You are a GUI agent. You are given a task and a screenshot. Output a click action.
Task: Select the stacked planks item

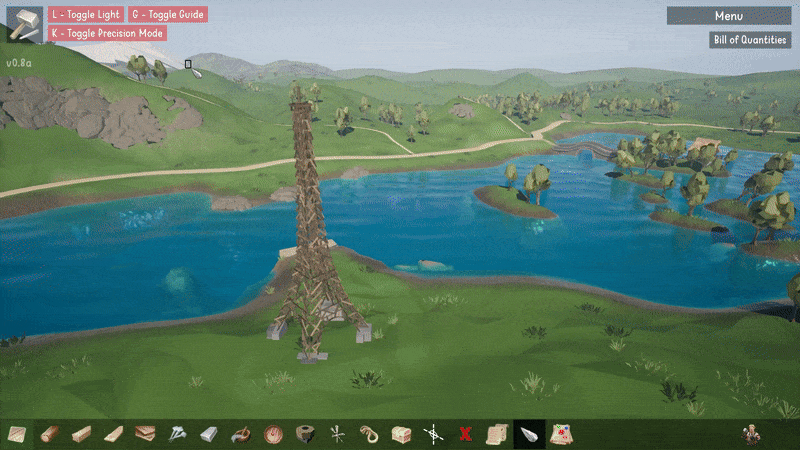point(145,434)
